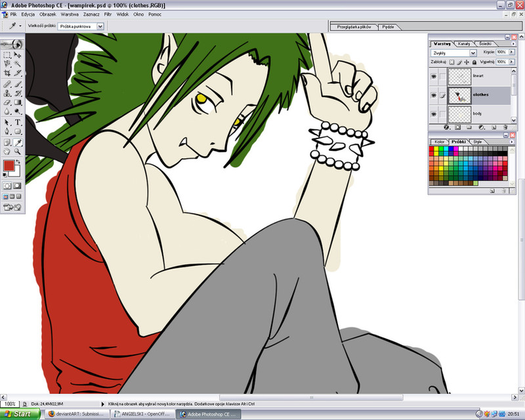Select the Clone Stamp tool
The height and width of the screenshot is (420, 525).
pyautogui.click(x=7, y=93)
